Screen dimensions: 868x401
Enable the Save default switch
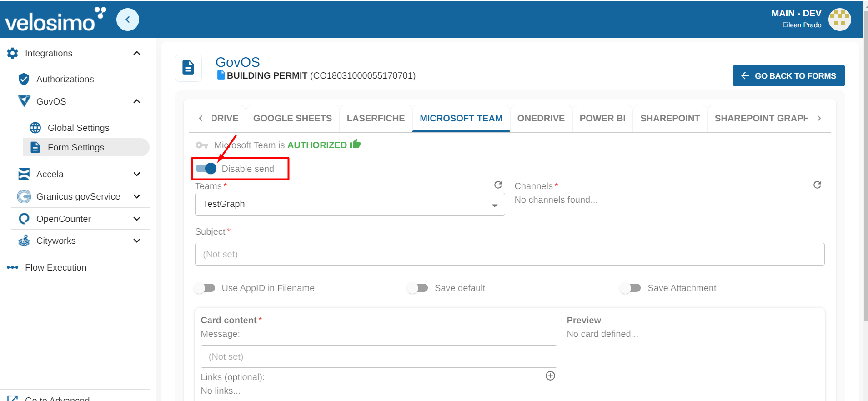click(417, 288)
